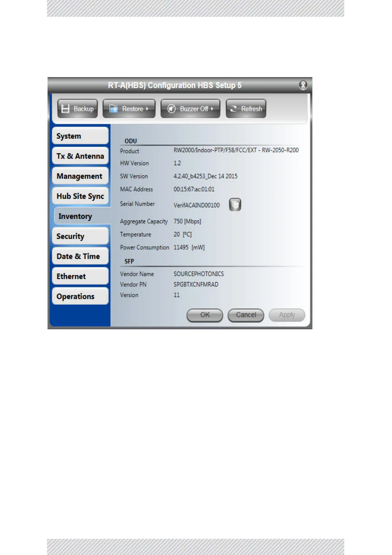This screenshot has height=555, width=392.
Task: Open the Management tab
Action: (80, 176)
